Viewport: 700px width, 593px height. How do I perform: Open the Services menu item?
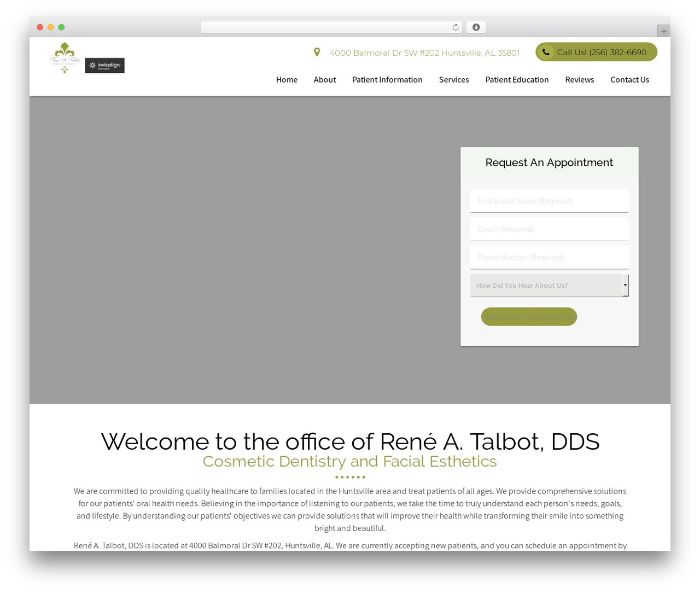point(454,80)
